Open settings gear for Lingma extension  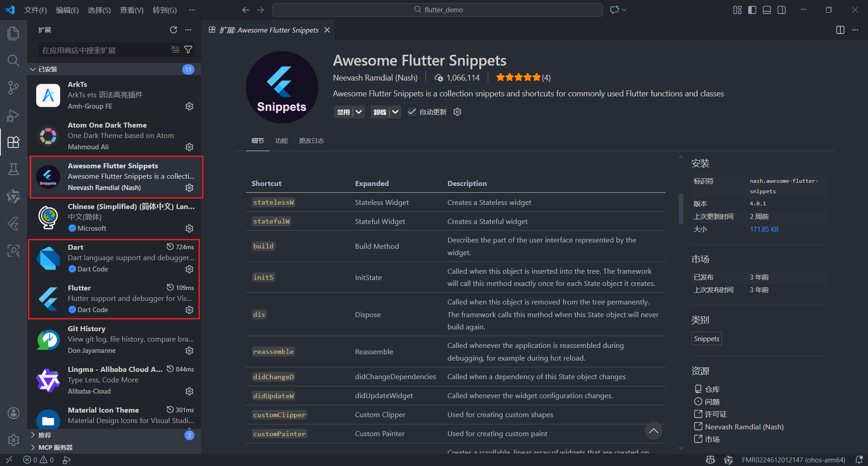click(189, 391)
